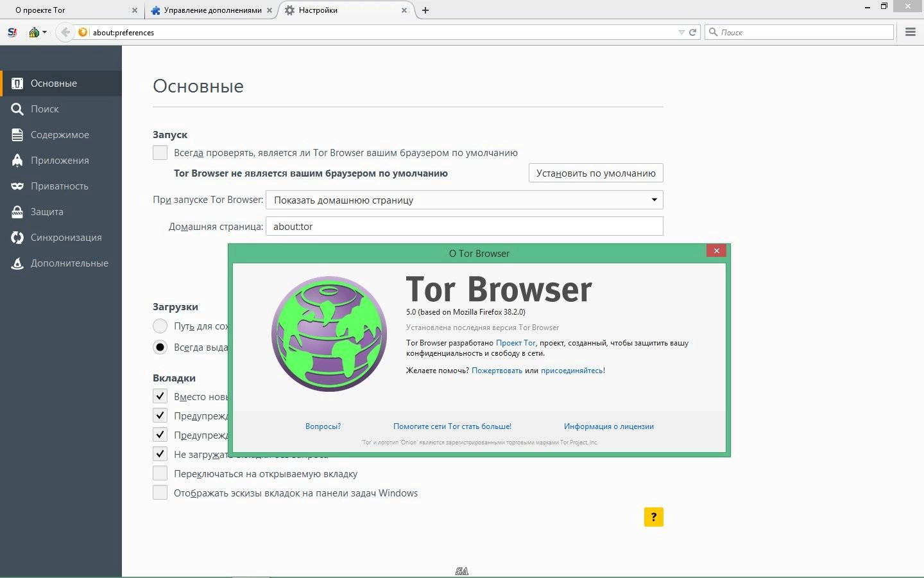The image size is (924, 578).
Task: Click the search magnifier icon
Action: pos(713,32)
